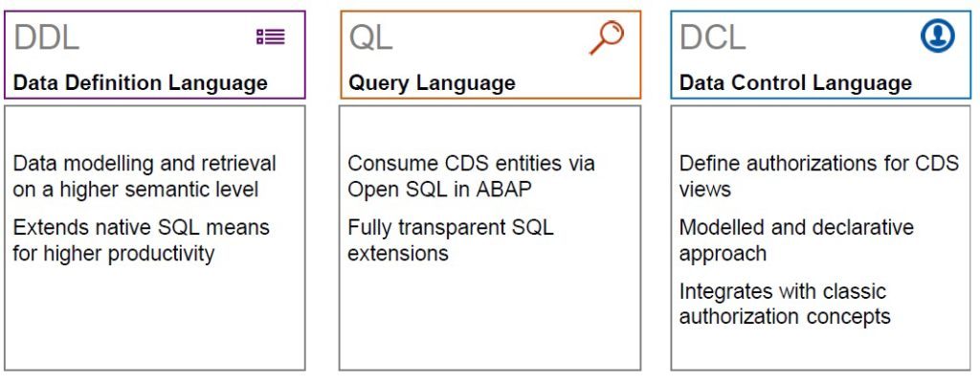Click 'Integrates with classic authorization concepts' text
The height and width of the screenshot is (385, 980).
pos(785,304)
